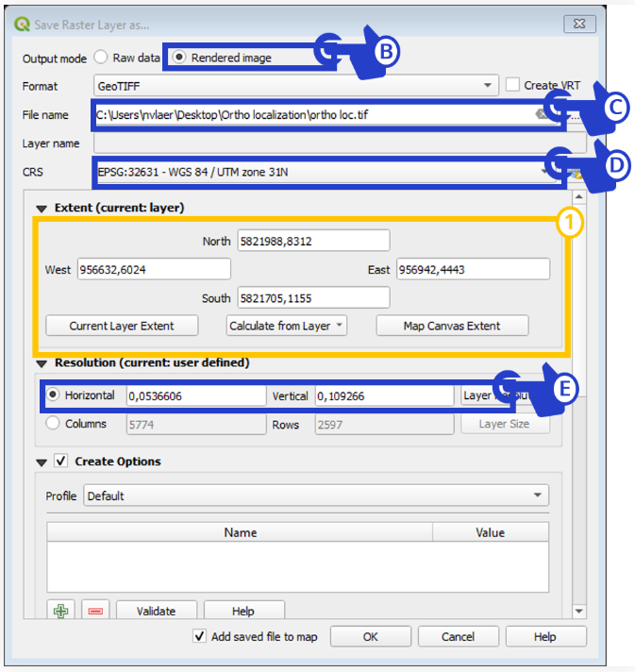
Task: Click the red minus remove-option icon
Action: (95, 611)
